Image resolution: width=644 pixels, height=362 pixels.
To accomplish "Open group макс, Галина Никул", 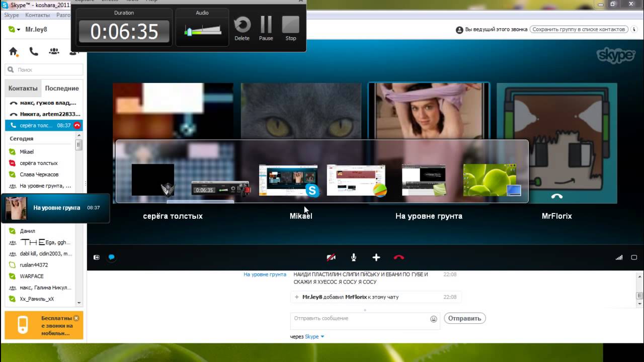I will 40,288.
